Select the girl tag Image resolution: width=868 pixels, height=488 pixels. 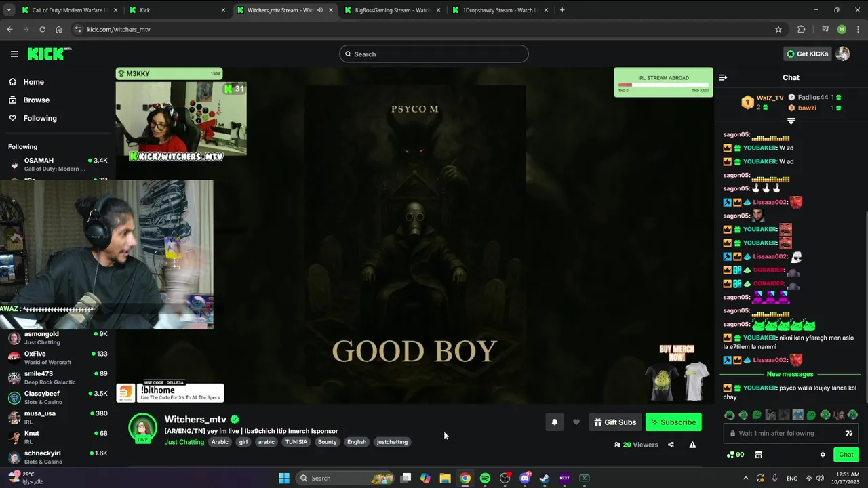pos(243,442)
